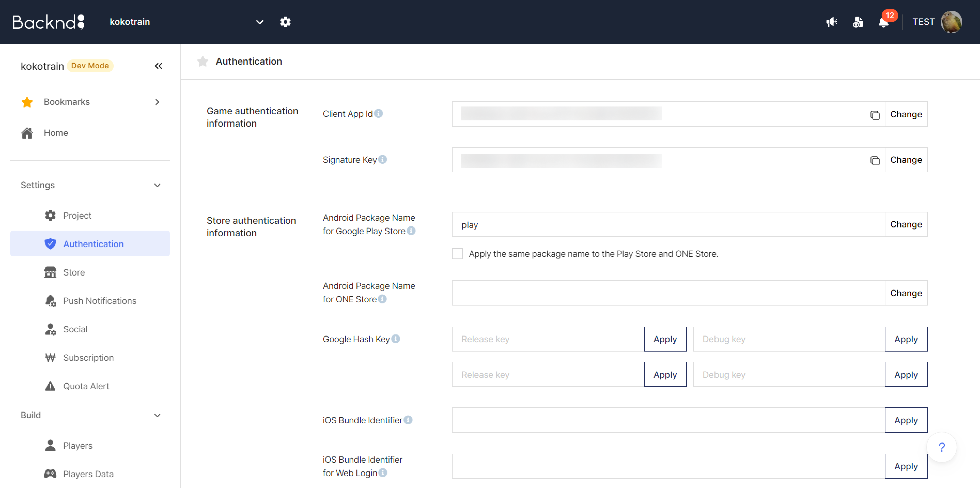Click the ONE Store package name field
The image size is (980, 488).
668,293
